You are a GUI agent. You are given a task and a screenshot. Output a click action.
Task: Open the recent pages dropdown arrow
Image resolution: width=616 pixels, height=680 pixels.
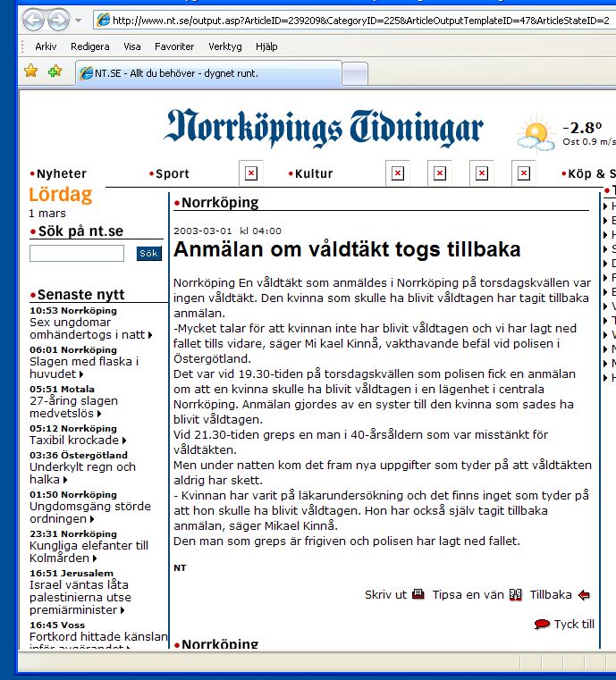[78, 20]
